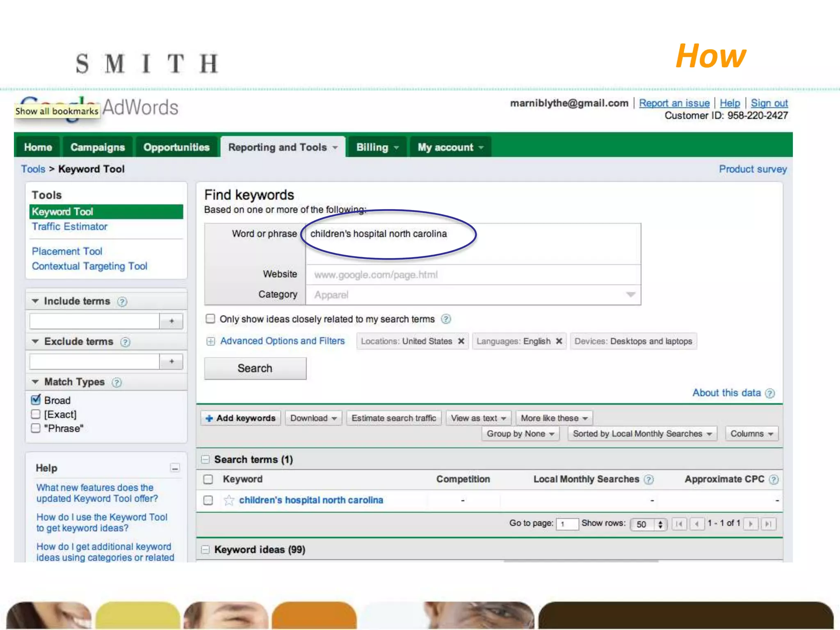This screenshot has height=630, width=840.
Task: Click into the Website input field
Action: pyautogui.click(x=472, y=275)
